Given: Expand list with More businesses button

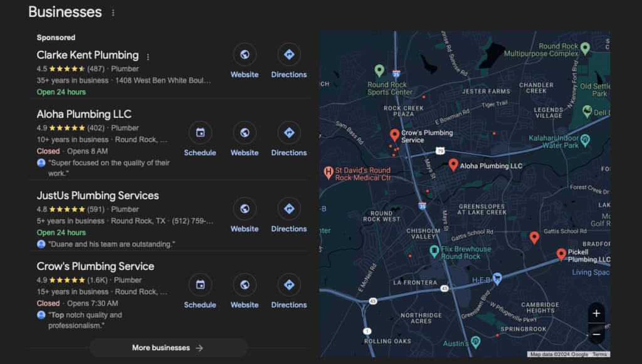Looking at the screenshot, I should 168,348.
